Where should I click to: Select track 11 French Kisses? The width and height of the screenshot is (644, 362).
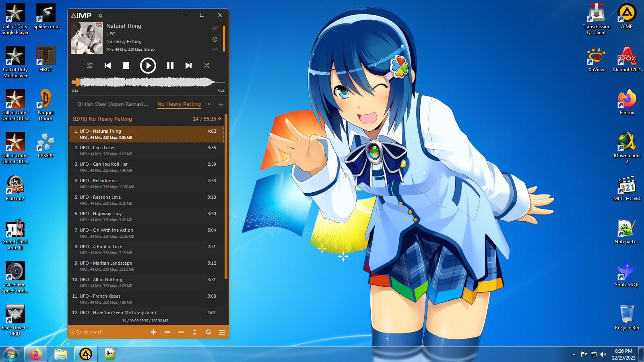(x=146, y=299)
